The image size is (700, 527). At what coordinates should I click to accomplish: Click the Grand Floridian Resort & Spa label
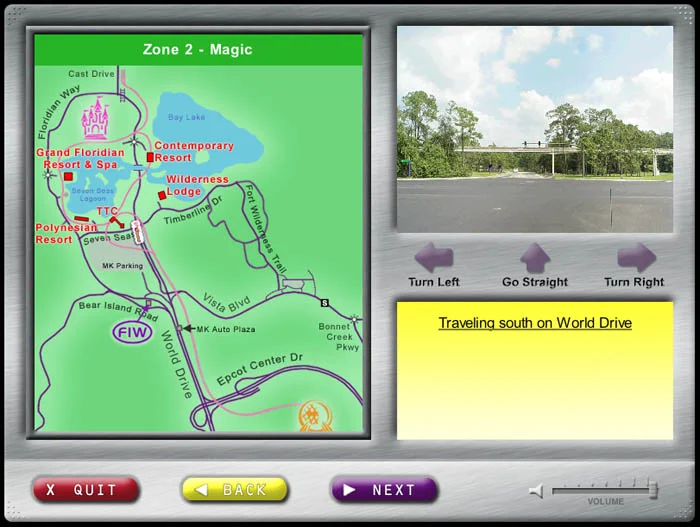[x=80, y=158]
